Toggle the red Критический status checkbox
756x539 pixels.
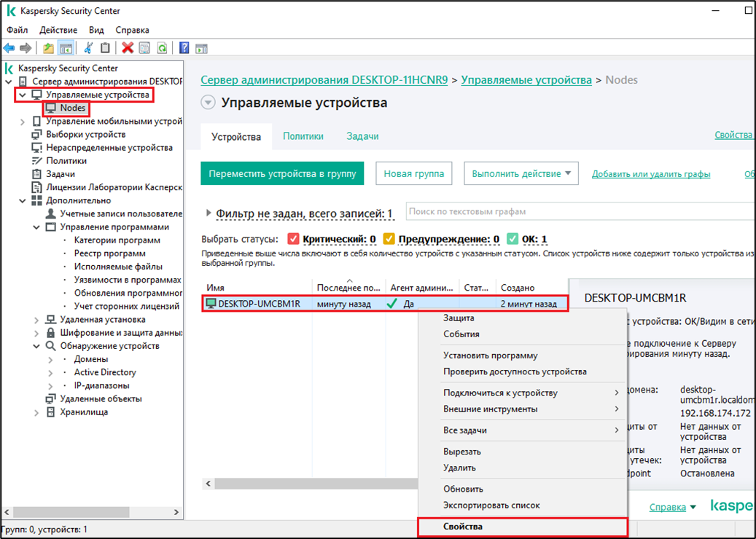pos(294,239)
